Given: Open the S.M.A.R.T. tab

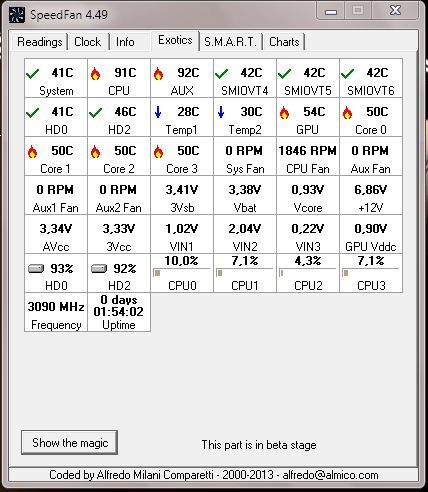Looking at the screenshot, I should coord(231,42).
